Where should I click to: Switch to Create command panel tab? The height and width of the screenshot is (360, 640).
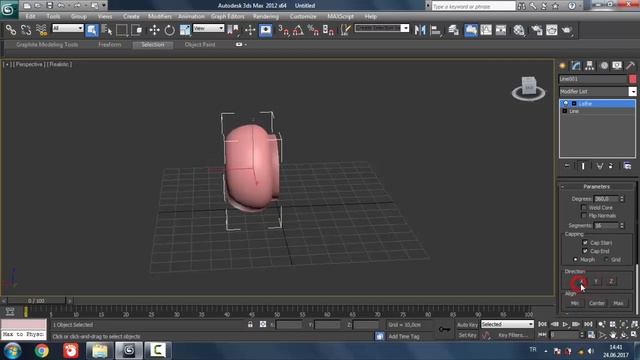[562, 65]
